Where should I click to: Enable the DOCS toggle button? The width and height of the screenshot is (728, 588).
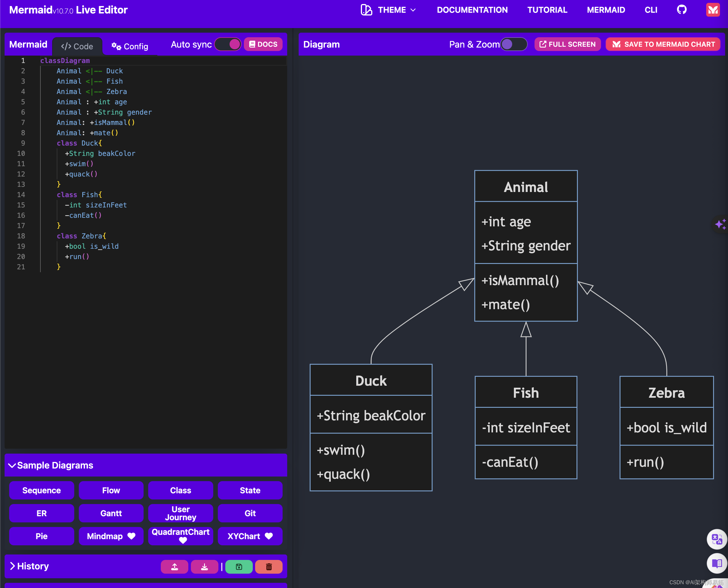tap(262, 44)
